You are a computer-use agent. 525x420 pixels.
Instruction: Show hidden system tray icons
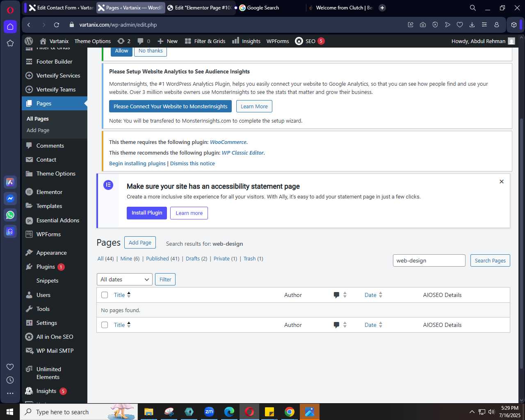(x=472, y=412)
